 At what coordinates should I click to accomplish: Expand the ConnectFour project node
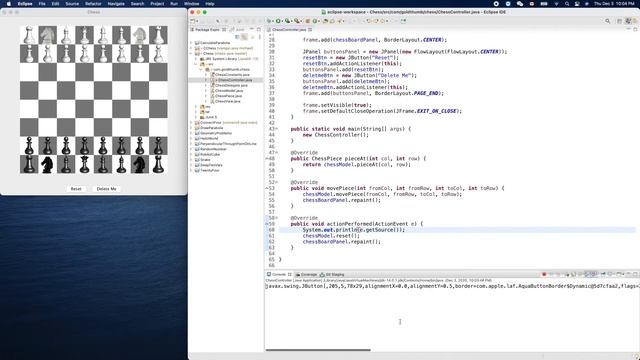pyautogui.click(x=191, y=122)
